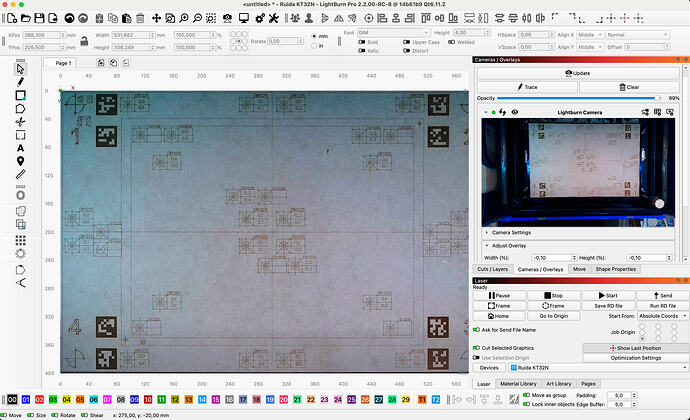Toggle the Welded text switch
Screen dimensions: 690x420
pyautogui.click(x=451, y=42)
